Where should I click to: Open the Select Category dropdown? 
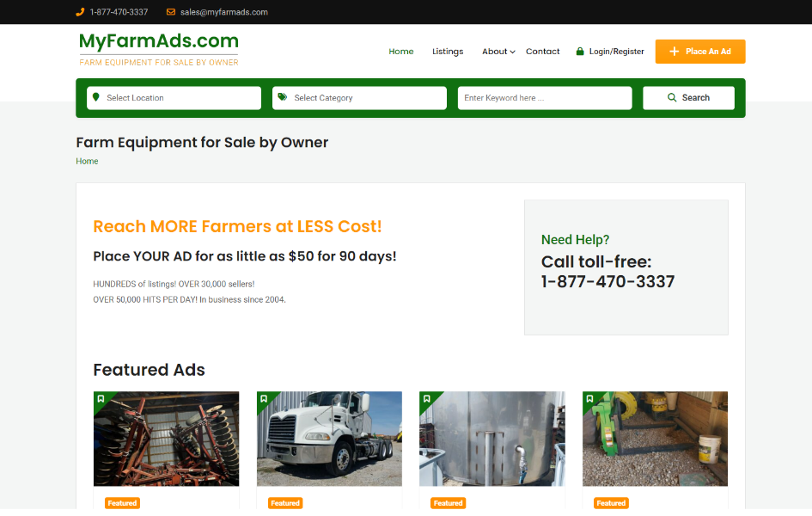(359, 98)
